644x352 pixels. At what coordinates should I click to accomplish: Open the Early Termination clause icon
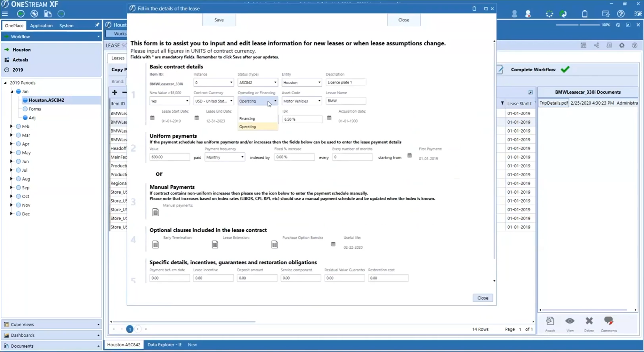(x=155, y=244)
